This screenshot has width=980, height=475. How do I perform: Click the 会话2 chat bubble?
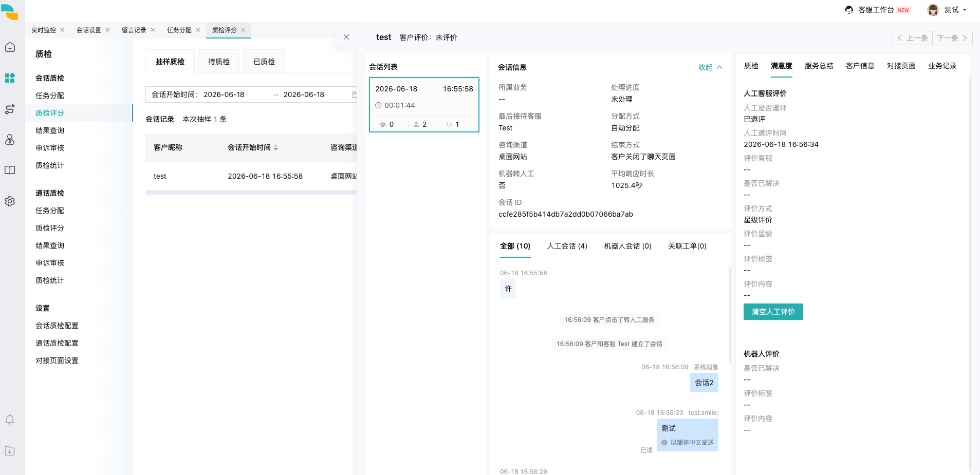tap(704, 383)
